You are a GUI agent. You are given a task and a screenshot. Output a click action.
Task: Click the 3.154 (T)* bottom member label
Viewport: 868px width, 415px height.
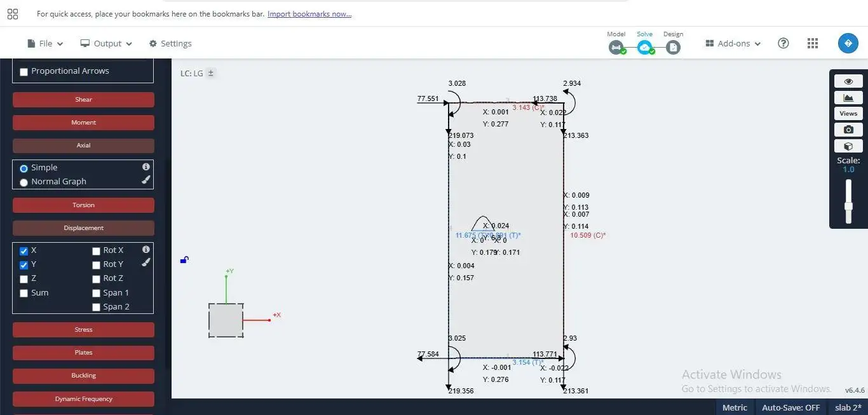coord(528,362)
